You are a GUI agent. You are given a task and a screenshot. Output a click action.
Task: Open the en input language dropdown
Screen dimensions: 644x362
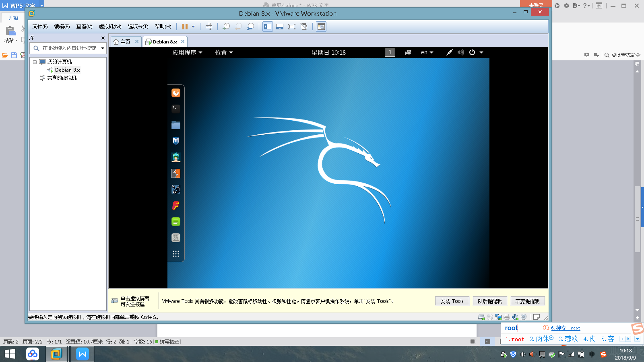(x=427, y=52)
